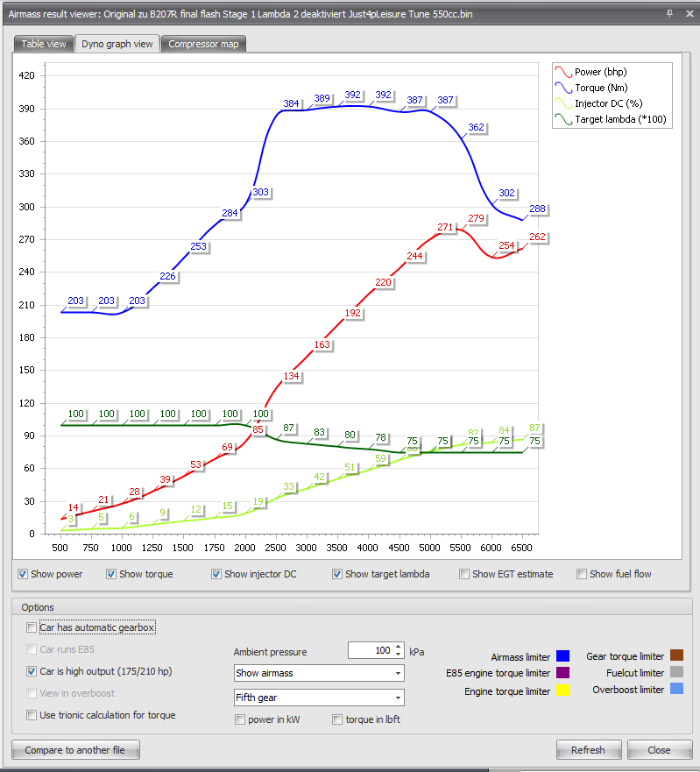The image size is (700, 772).
Task: Open the Show airmass dropdown
Action: (319, 673)
